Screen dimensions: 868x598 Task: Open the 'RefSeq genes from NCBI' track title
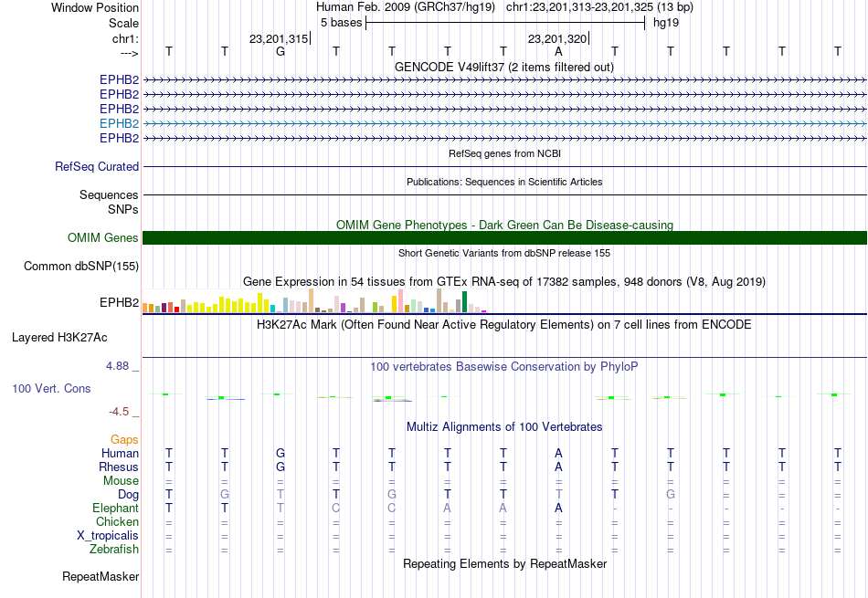(x=504, y=153)
